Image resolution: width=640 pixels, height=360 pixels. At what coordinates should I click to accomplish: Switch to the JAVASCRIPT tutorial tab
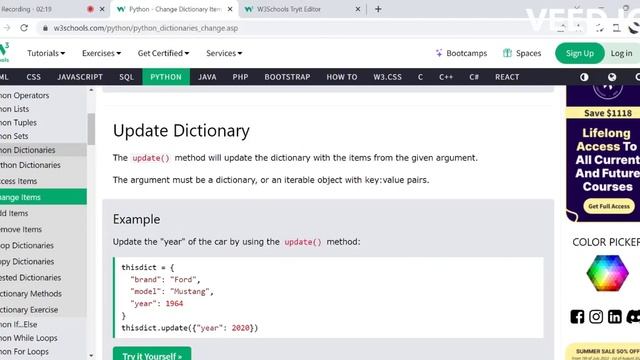point(80,77)
